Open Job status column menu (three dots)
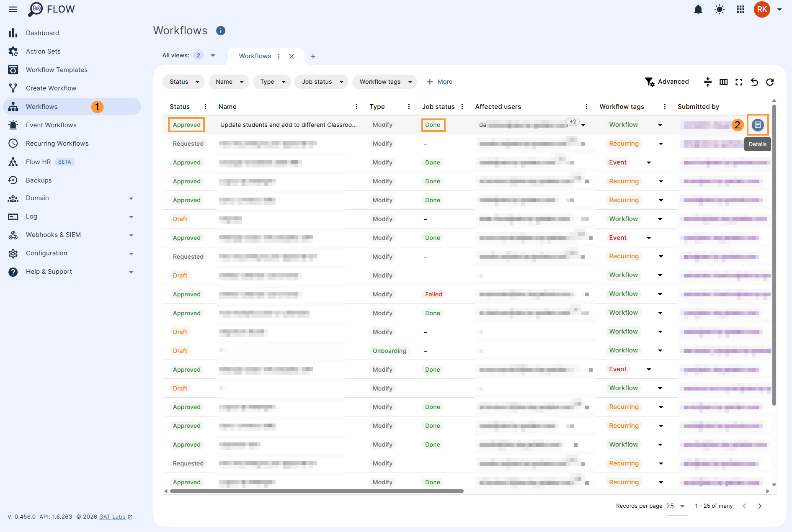This screenshot has width=792, height=532. tap(462, 107)
